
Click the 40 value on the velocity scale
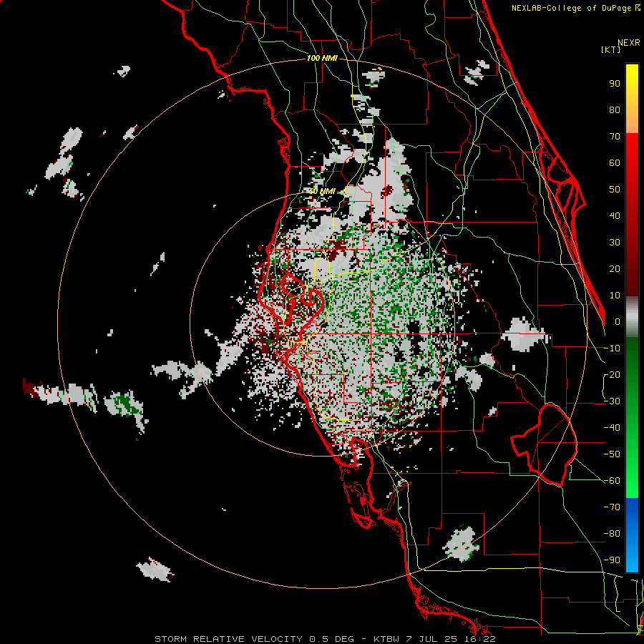coord(615,215)
